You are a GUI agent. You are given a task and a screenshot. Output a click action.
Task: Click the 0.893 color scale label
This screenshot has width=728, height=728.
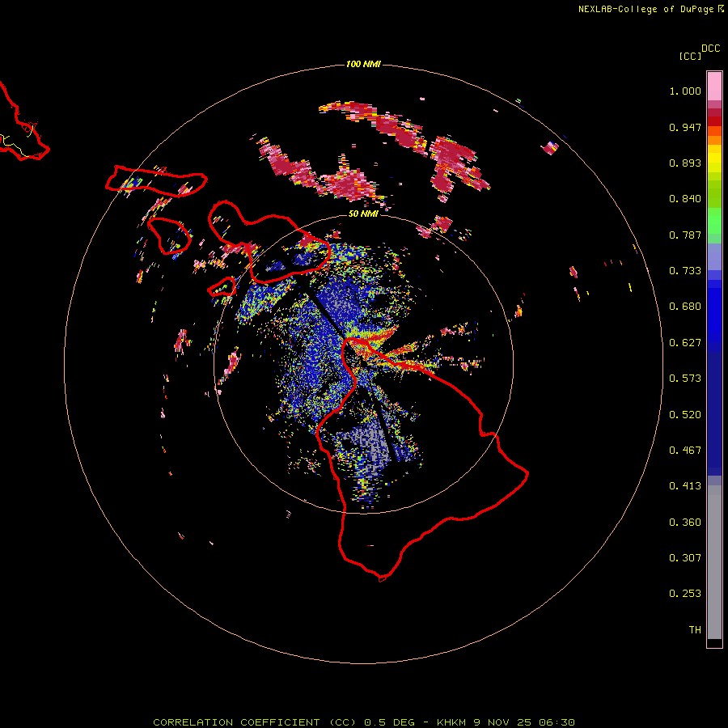coord(685,163)
